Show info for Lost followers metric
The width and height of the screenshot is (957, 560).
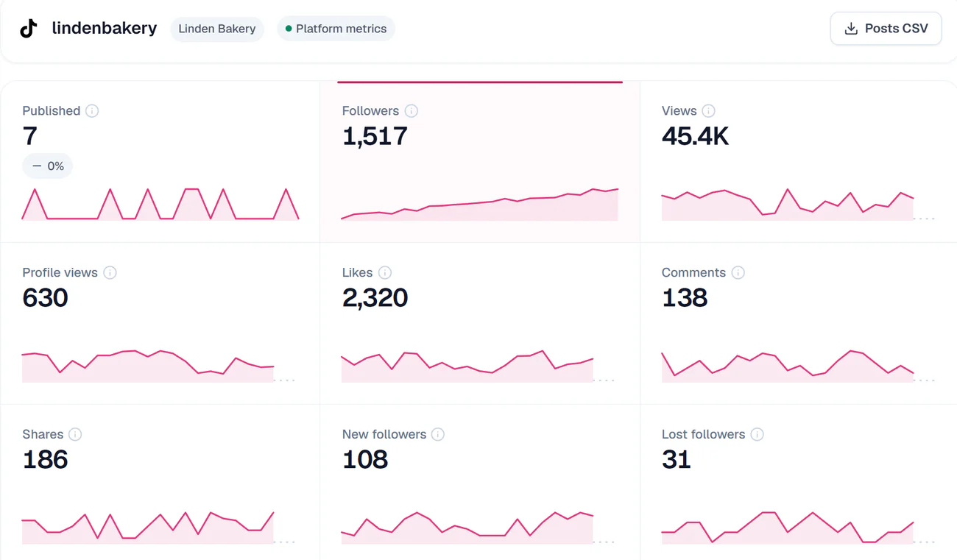point(757,435)
